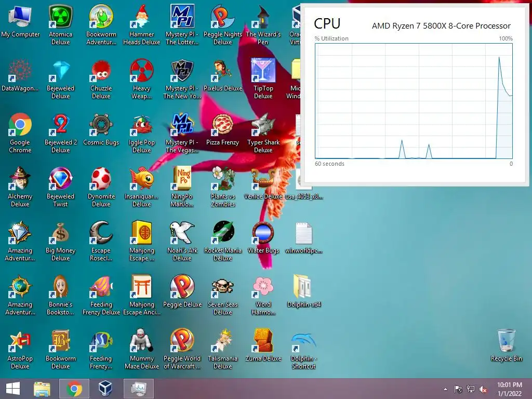
Task: Open Feeding Frenzy Deluxe
Action: [101, 295]
